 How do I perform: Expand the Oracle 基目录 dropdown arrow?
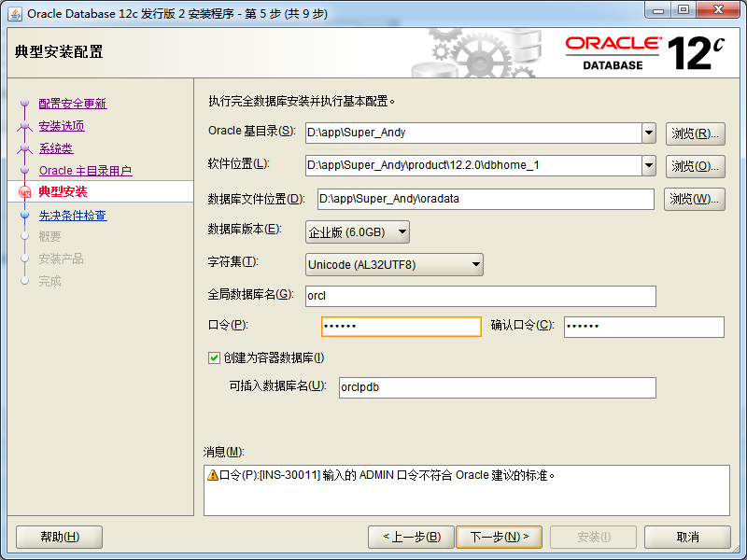pyautogui.click(x=649, y=133)
